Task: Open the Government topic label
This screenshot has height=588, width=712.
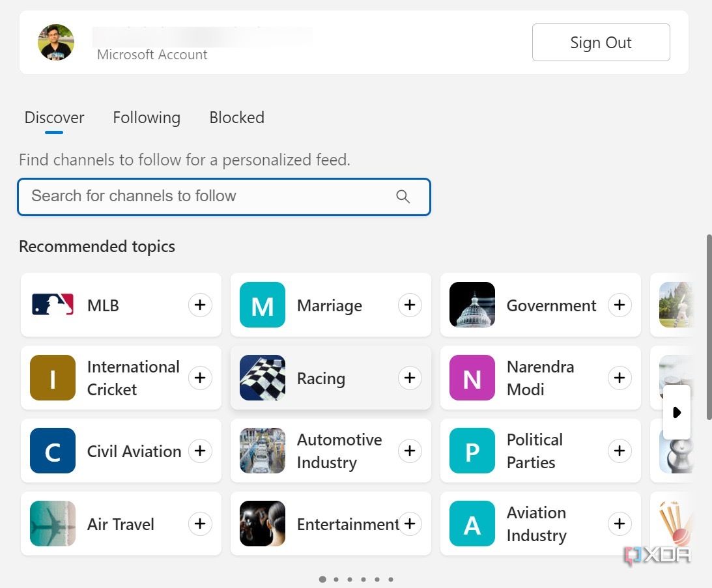Action: click(551, 305)
